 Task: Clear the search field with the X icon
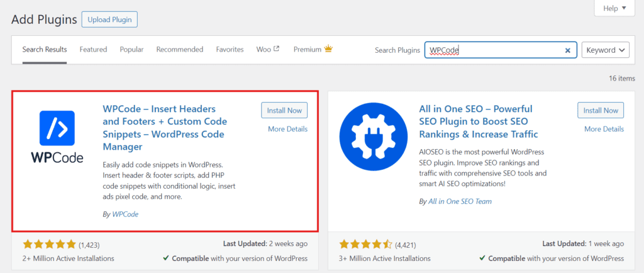tap(568, 50)
